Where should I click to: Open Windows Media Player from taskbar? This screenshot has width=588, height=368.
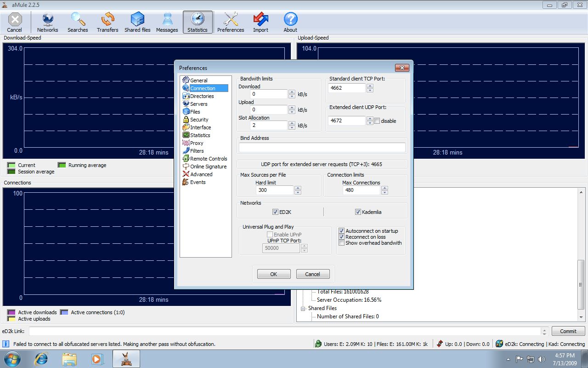97,358
